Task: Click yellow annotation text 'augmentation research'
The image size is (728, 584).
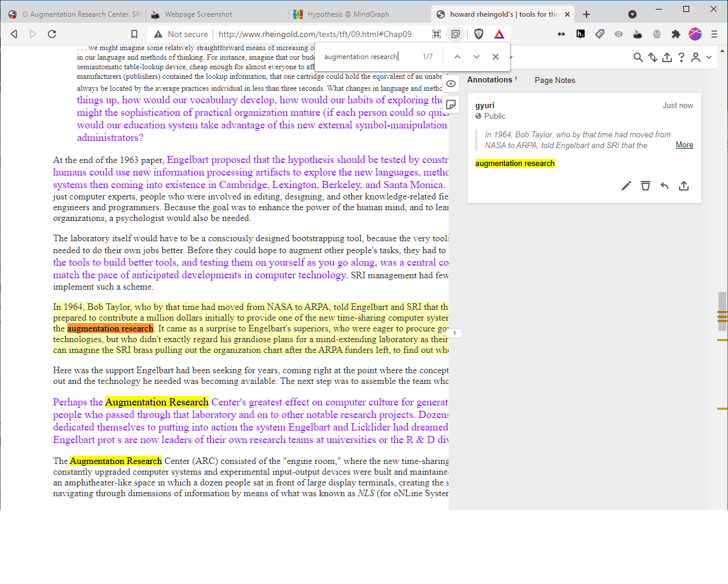Action: click(515, 164)
